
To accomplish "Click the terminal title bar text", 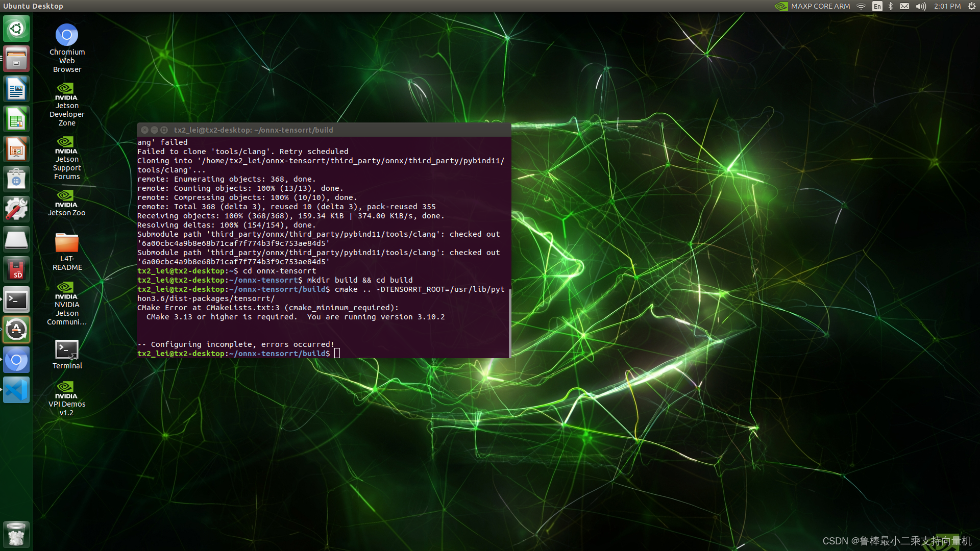I will point(253,130).
